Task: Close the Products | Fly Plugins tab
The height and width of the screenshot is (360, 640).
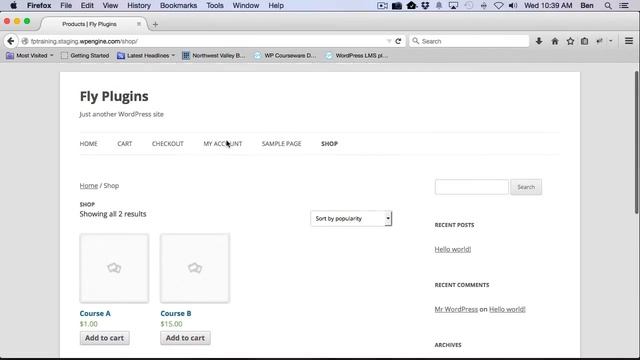Action: point(139,24)
